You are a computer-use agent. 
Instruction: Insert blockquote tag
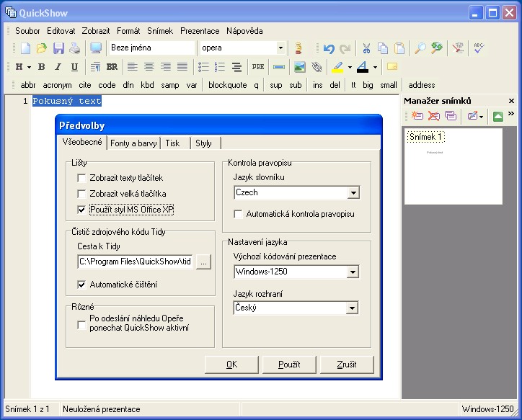tap(228, 85)
